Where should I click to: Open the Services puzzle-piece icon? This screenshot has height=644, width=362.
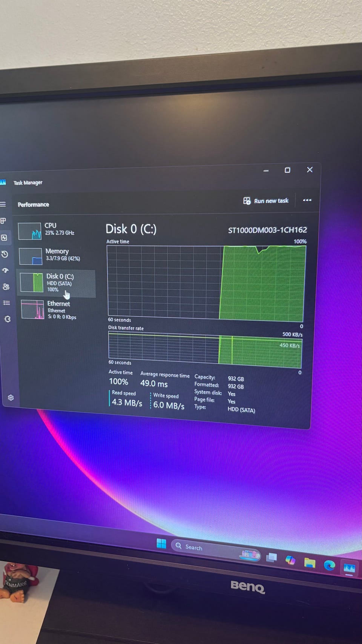[7, 319]
